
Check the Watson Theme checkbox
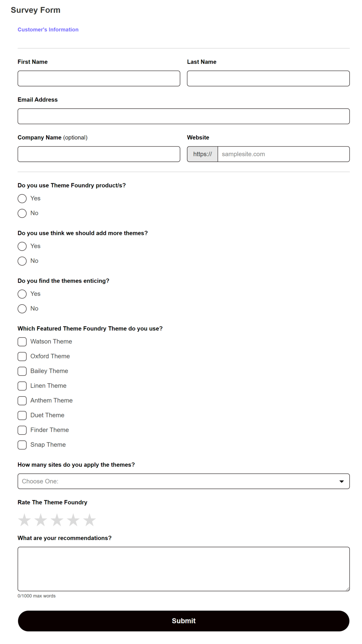click(22, 341)
